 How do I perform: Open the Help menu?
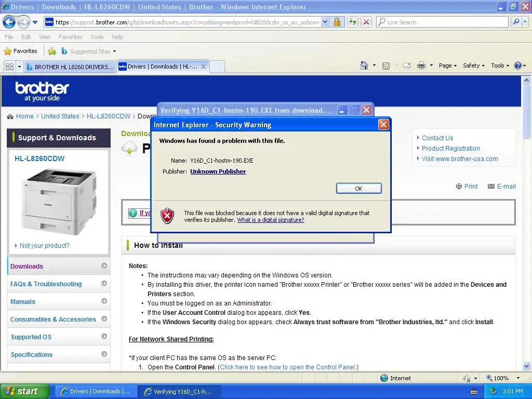pyautogui.click(x=117, y=37)
